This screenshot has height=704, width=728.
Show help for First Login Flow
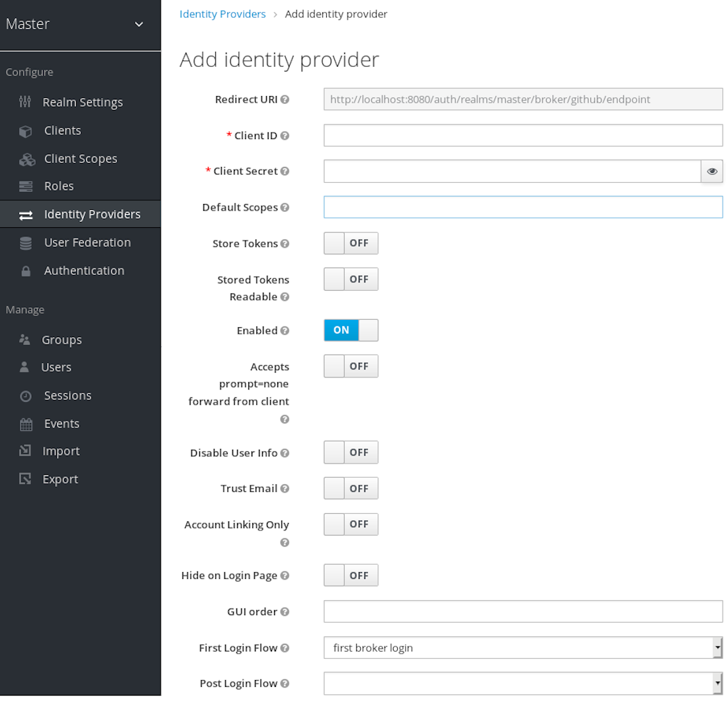[285, 648]
